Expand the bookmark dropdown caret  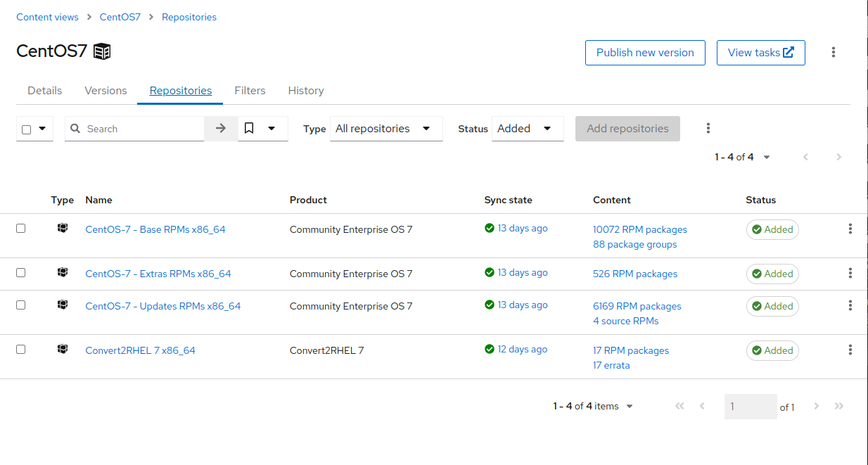click(x=272, y=129)
